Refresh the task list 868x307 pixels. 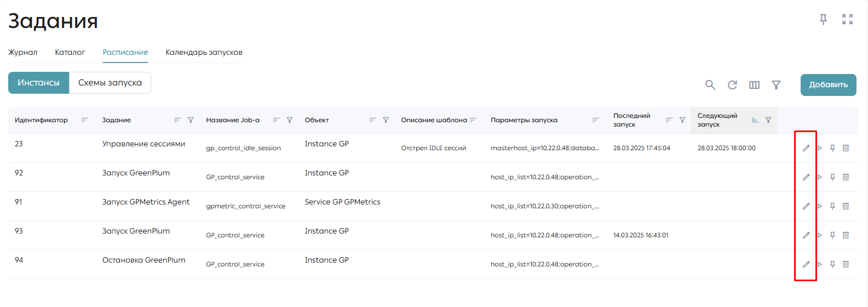click(732, 85)
